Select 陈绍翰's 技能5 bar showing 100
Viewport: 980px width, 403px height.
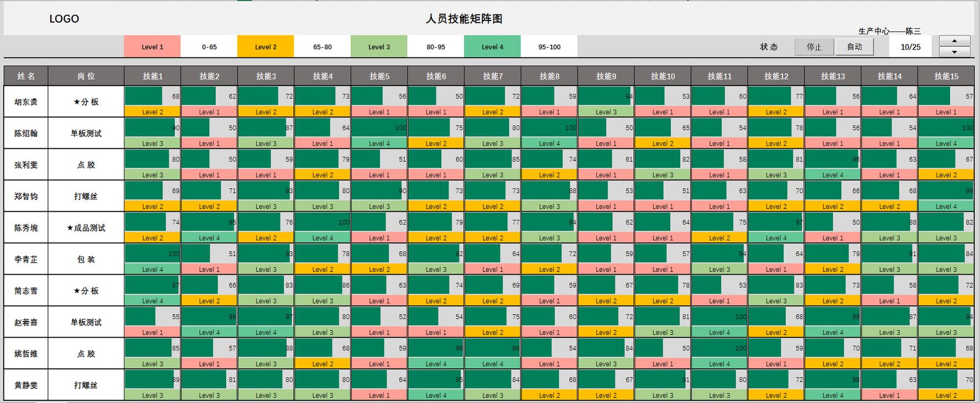pos(379,128)
